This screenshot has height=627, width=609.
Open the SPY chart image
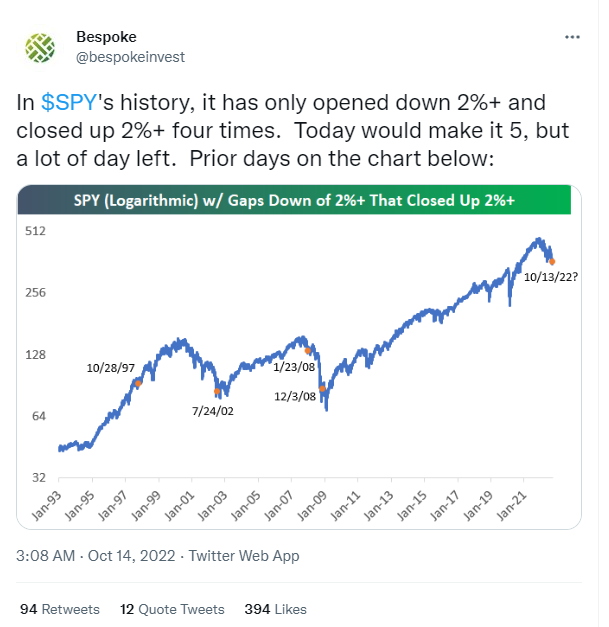[299, 357]
